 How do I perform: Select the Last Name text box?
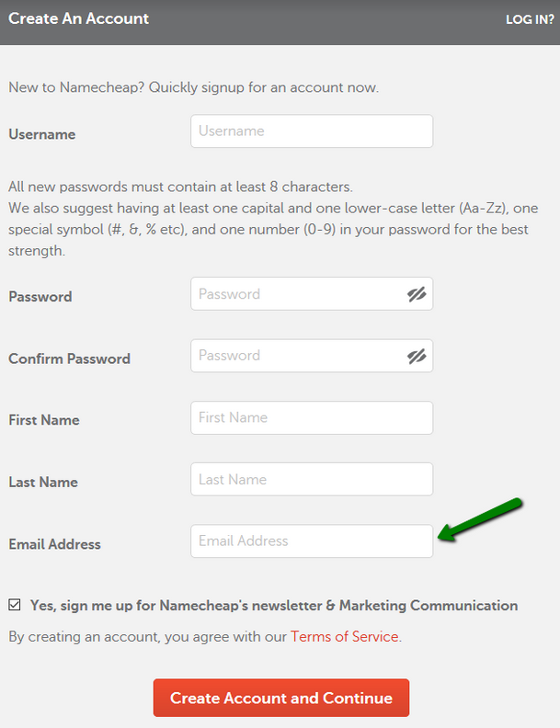312,479
